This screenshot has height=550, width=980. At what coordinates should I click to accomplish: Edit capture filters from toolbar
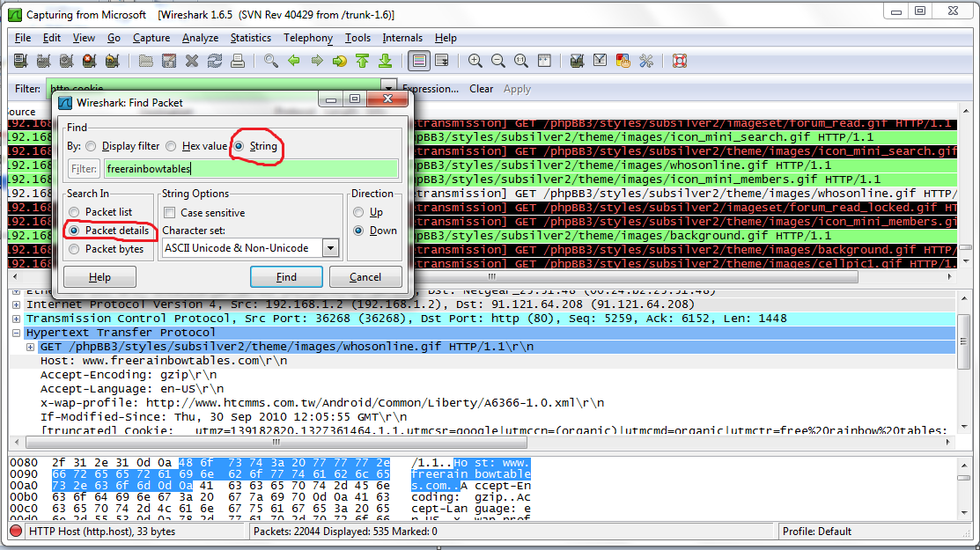[577, 61]
